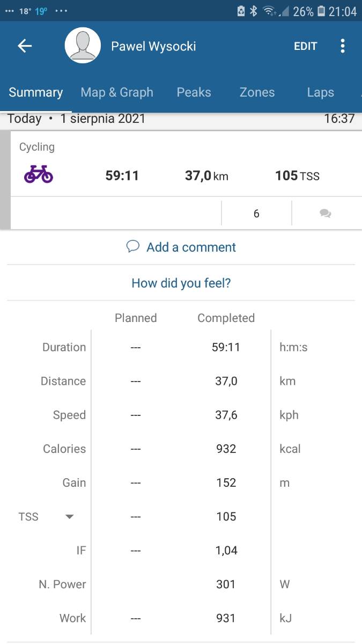Screen dimensions: 362x644
Task: Tap the back arrow icon
Action: [x=25, y=46]
